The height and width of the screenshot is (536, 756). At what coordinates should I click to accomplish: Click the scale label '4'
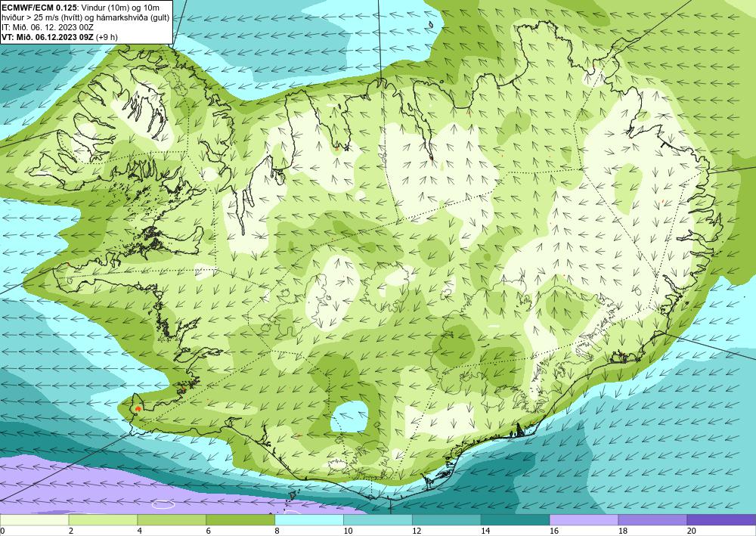[x=139, y=531]
